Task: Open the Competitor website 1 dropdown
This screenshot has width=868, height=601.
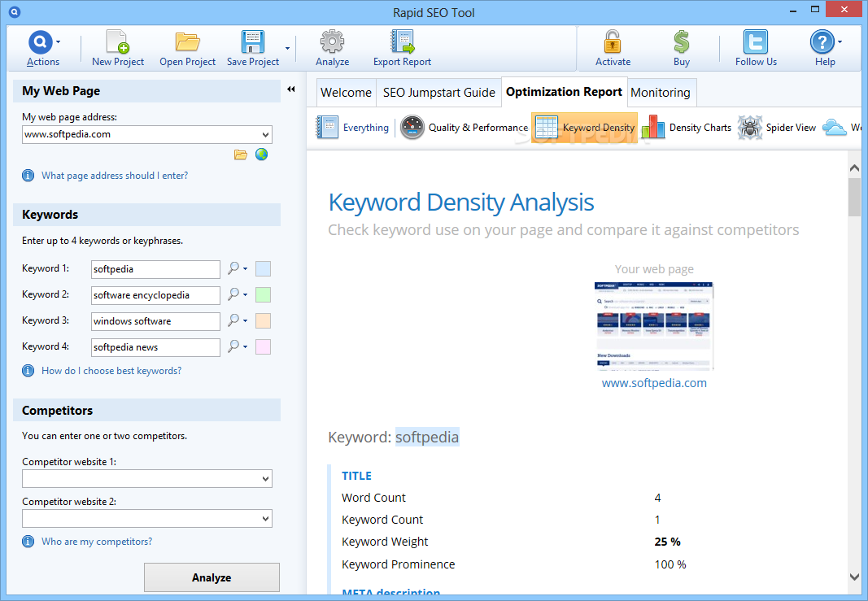Action: [x=266, y=479]
